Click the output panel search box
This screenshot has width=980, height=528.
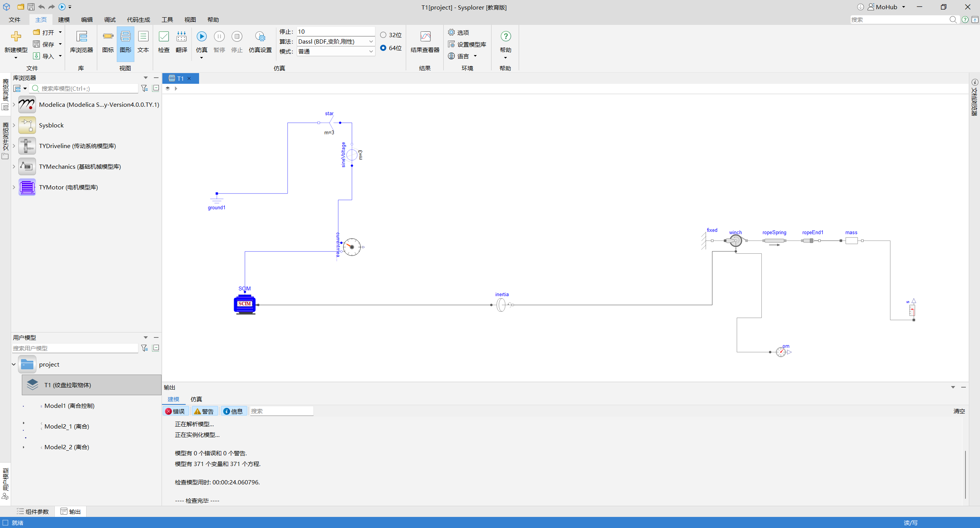click(x=281, y=411)
